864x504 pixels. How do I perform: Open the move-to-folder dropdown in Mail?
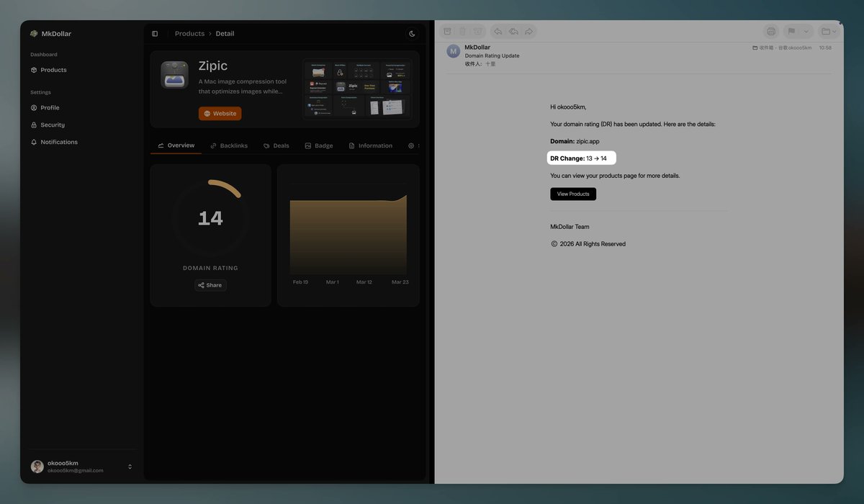coord(829,32)
